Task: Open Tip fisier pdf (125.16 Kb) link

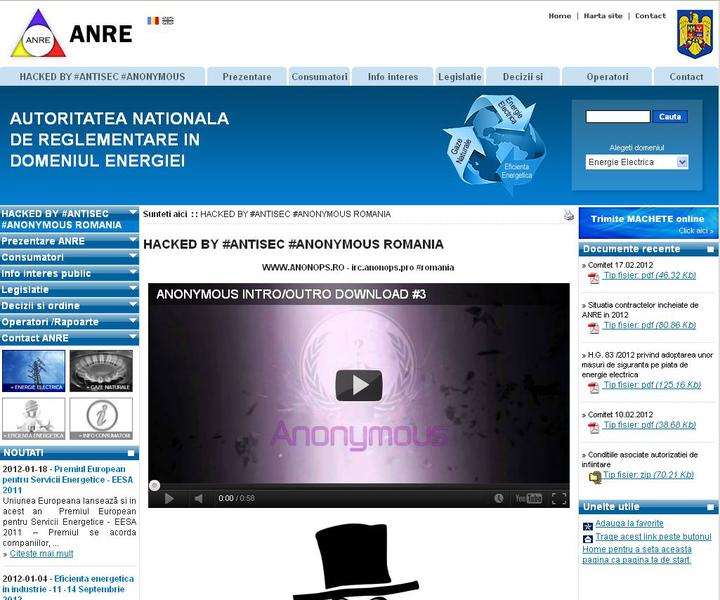Action: click(x=652, y=385)
